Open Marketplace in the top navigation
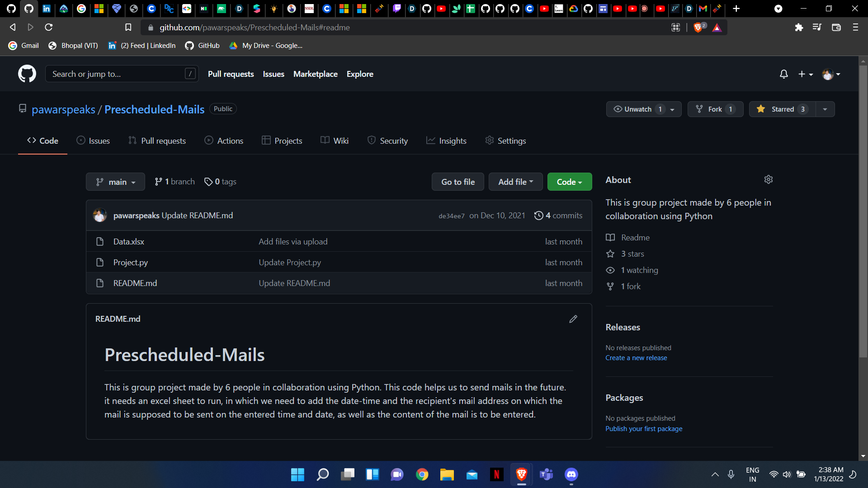 click(x=315, y=74)
